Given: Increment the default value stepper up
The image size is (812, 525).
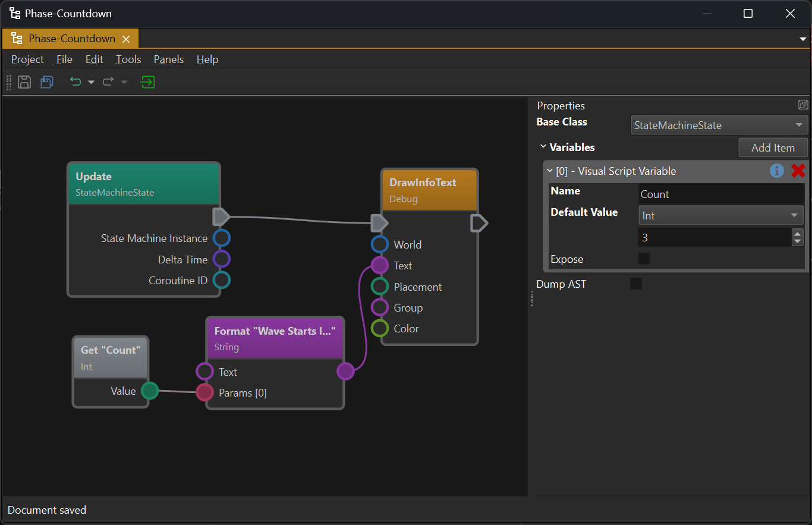Looking at the screenshot, I should (x=798, y=234).
